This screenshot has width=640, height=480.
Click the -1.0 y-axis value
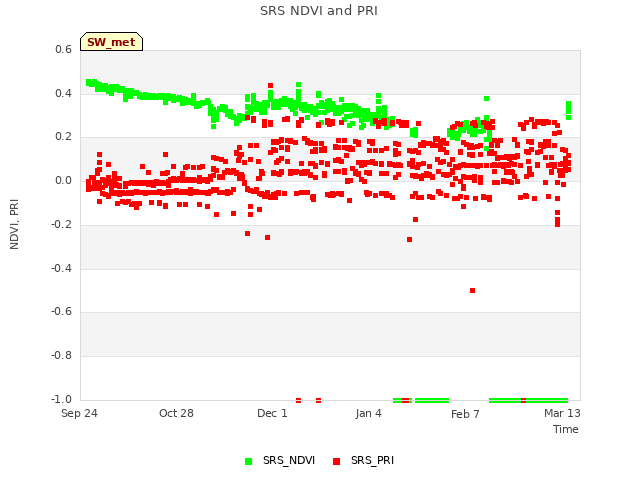[x=62, y=399]
